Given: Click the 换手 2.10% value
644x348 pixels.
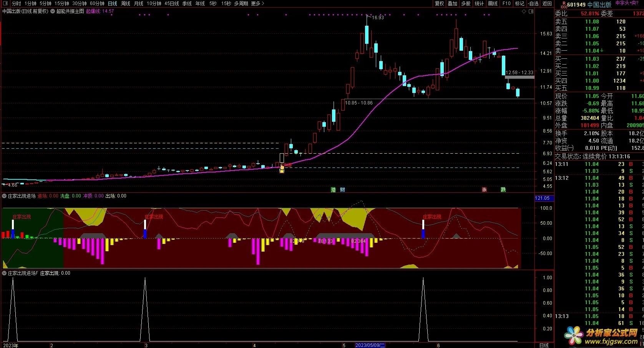Looking at the screenshot, I should click(x=592, y=133).
